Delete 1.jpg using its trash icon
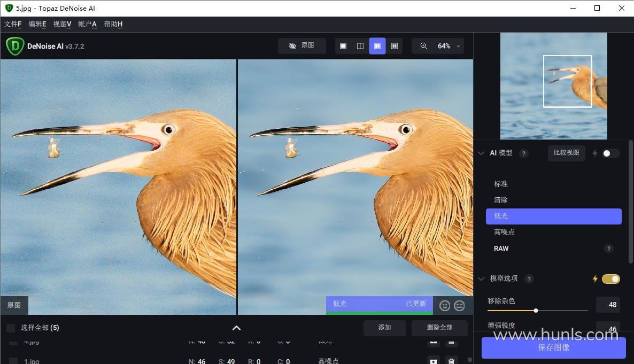The height and width of the screenshot is (364, 634). click(451, 361)
